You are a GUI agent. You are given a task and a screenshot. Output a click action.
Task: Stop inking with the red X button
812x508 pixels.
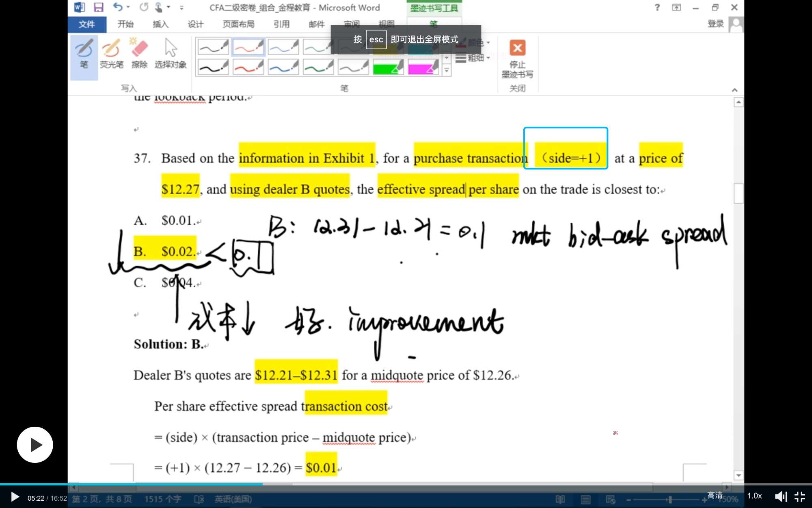pyautogui.click(x=517, y=48)
